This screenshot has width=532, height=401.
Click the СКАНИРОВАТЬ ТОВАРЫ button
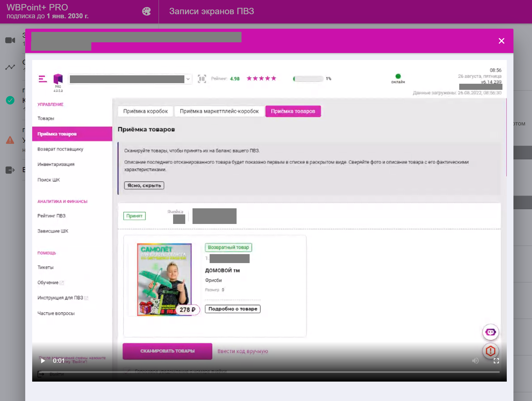pyautogui.click(x=168, y=351)
